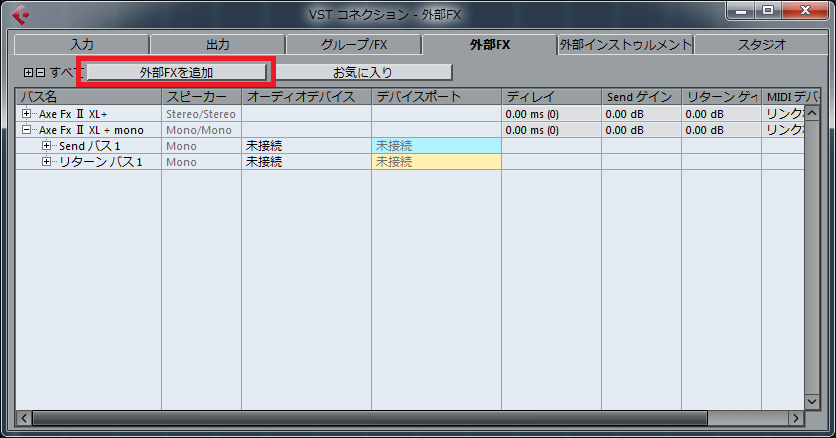Click the オーディオデバイス column header
Viewport: 836px width, 438px height.
(307, 97)
